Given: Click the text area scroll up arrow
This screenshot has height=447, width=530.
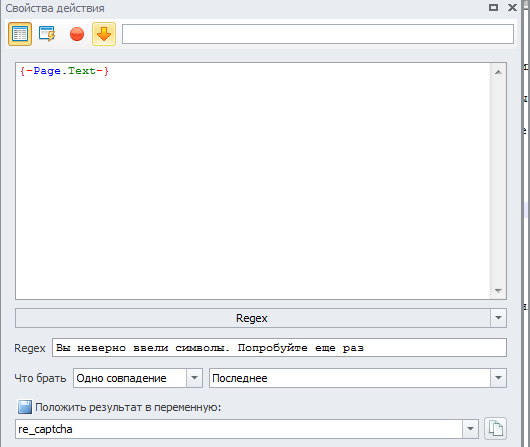Looking at the screenshot, I should (x=498, y=72).
